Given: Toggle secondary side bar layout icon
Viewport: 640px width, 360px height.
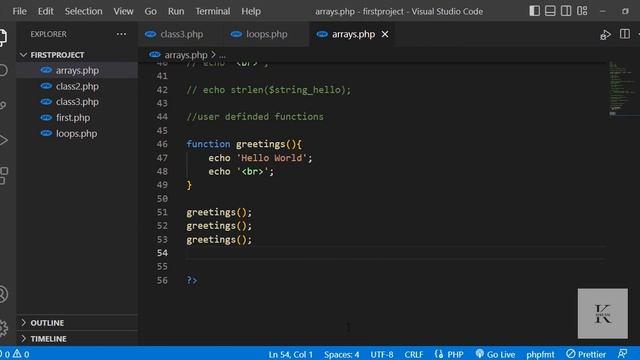Looking at the screenshot, I should tap(566, 11).
